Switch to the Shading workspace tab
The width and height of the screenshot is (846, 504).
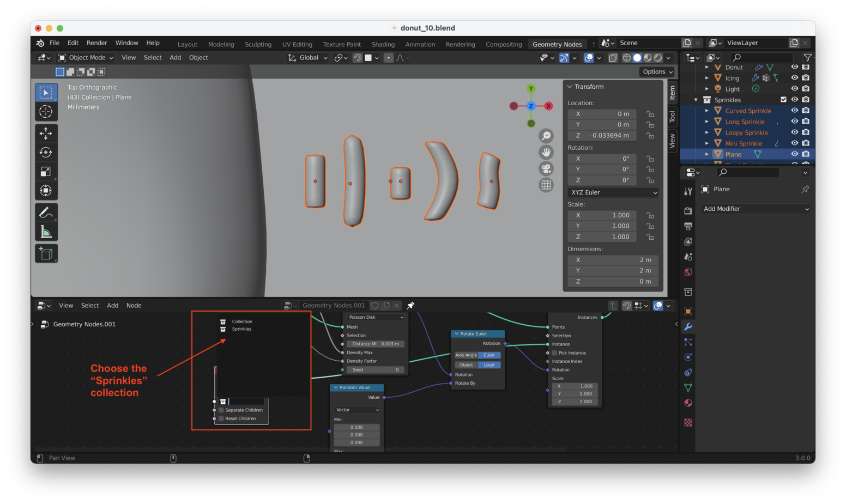point(383,44)
